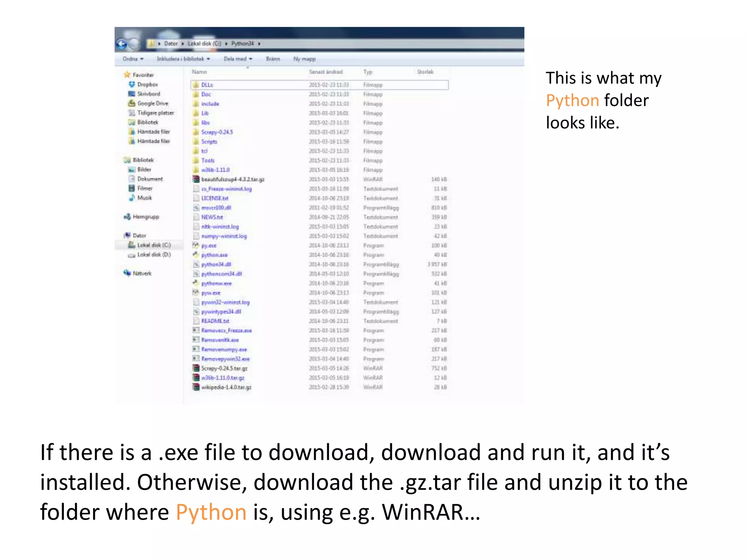The width and height of the screenshot is (747, 560).
Task: Open Bilder library in sidebar
Action: 139,169
